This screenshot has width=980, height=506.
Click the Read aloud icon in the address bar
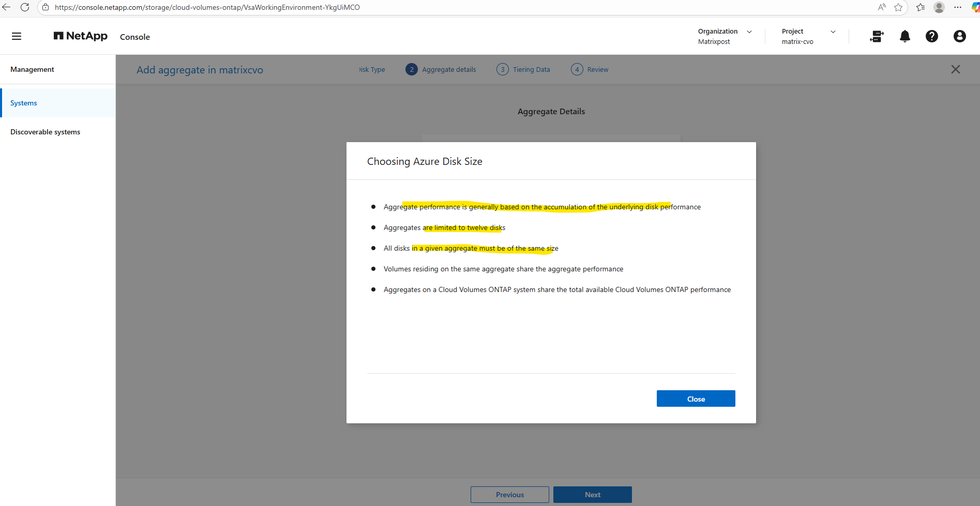tap(882, 7)
